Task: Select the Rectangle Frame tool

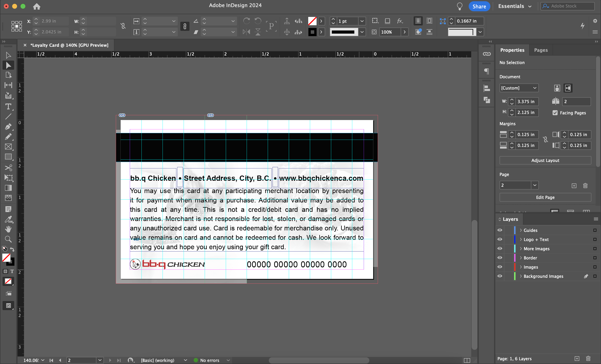Action: pyautogui.click(x=8, y=147)
